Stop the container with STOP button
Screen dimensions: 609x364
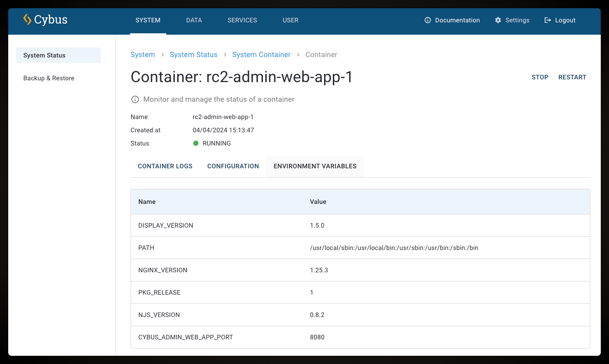pyautogui.click(x=540, y=77)
